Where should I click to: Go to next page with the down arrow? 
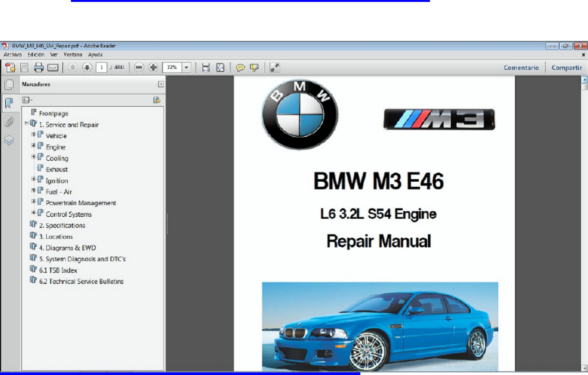pos(87,67)
